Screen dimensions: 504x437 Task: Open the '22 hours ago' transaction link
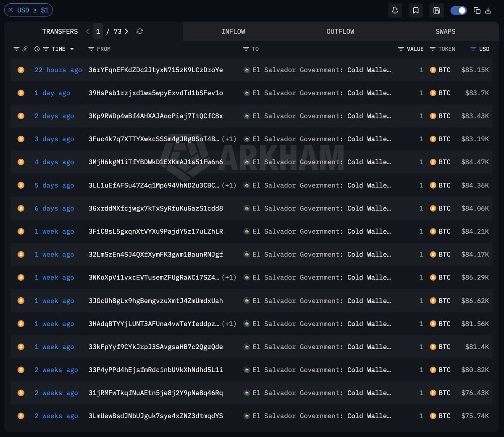click(x=58, y=70)
